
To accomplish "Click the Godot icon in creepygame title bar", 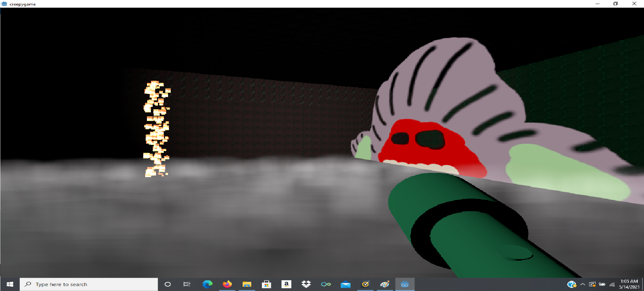I will [x=4, y=4].
